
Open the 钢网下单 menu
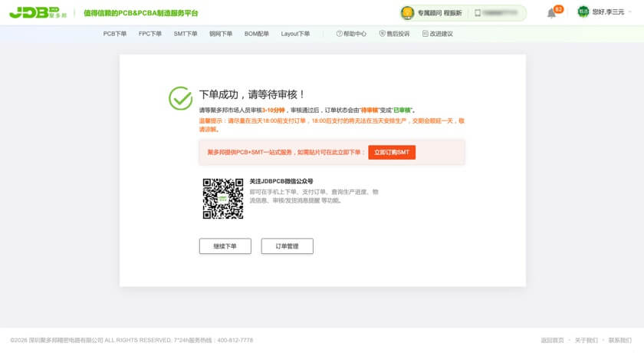click(221, 34)
